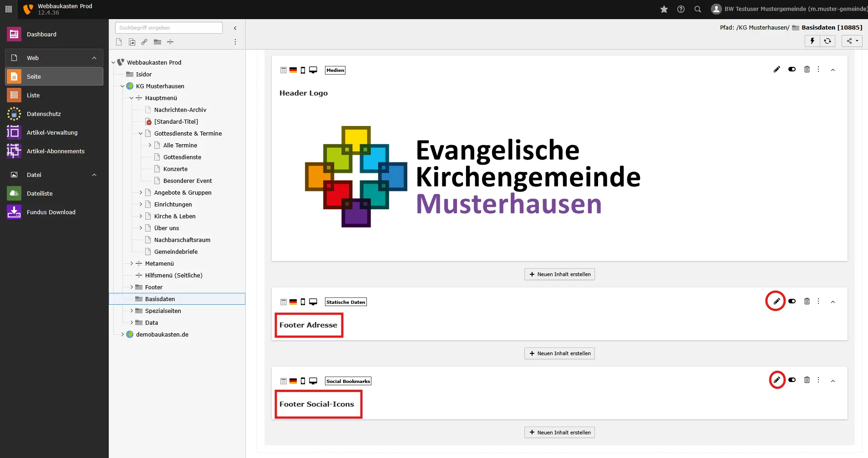
Task: Expand the Angebote & Gruppen tree node
Action: (141, 192)
